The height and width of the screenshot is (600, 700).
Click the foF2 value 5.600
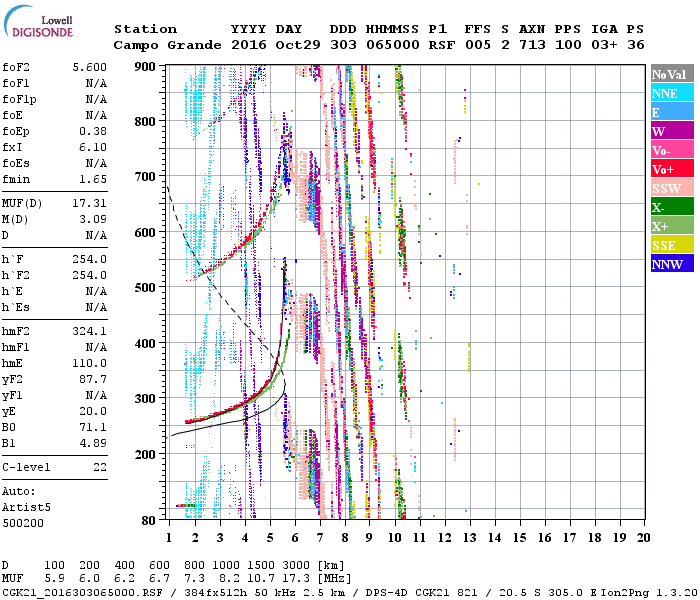coord(90,67)
